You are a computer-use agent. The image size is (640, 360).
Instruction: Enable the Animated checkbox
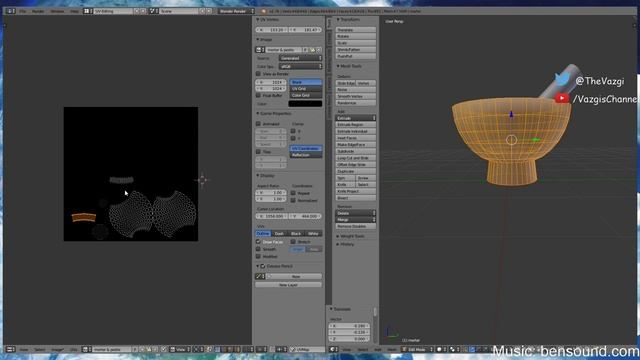pyautogui.click(x=258, y=124)
